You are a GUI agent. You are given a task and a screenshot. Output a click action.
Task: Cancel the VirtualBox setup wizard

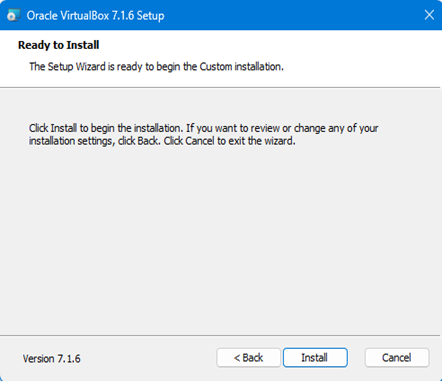click(397, 358)
